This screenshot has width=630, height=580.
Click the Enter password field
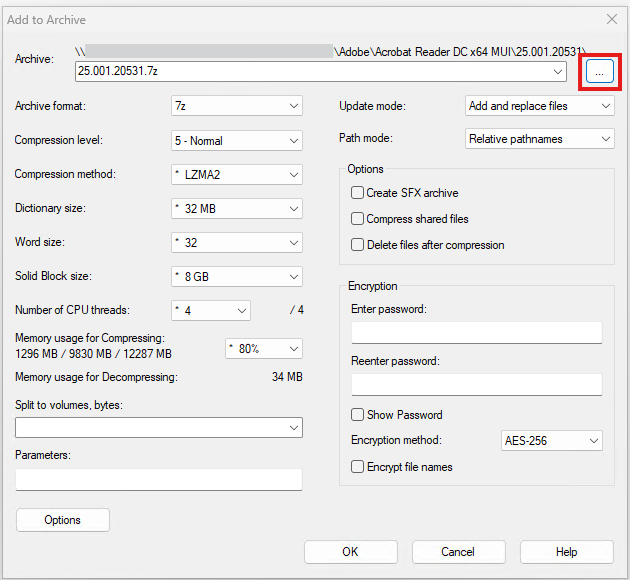coord(476,333)
